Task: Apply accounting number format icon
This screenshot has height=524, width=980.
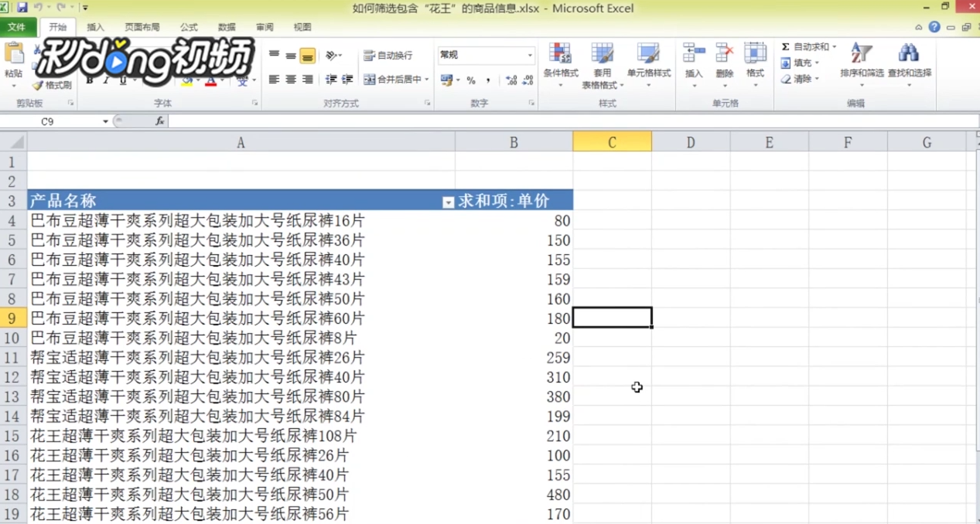Action: 446,80
